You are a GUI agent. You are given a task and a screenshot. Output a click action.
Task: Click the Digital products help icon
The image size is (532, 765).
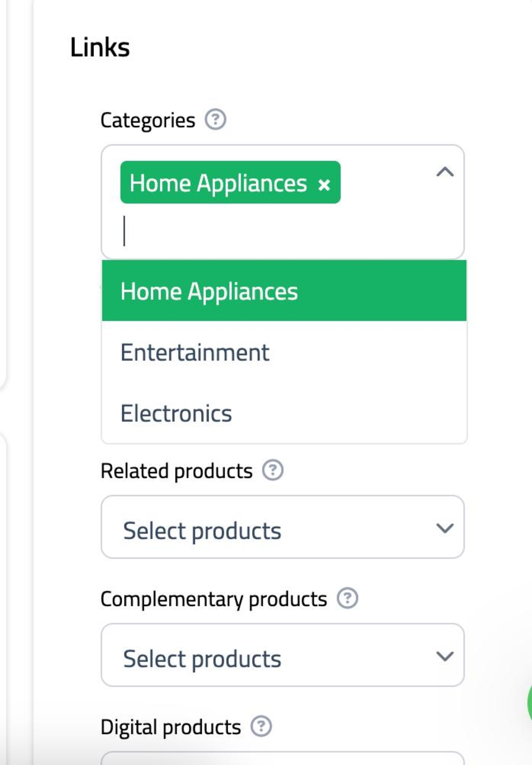[x=261, y=726]
